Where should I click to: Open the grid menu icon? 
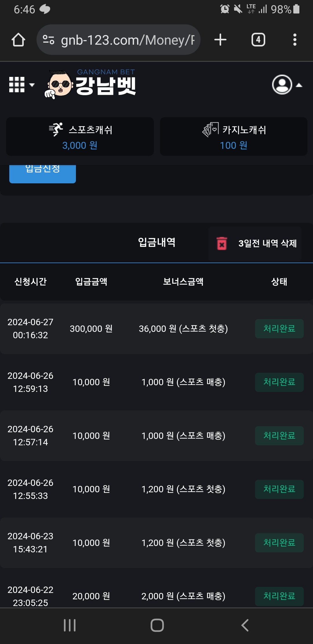pos(21,85)
